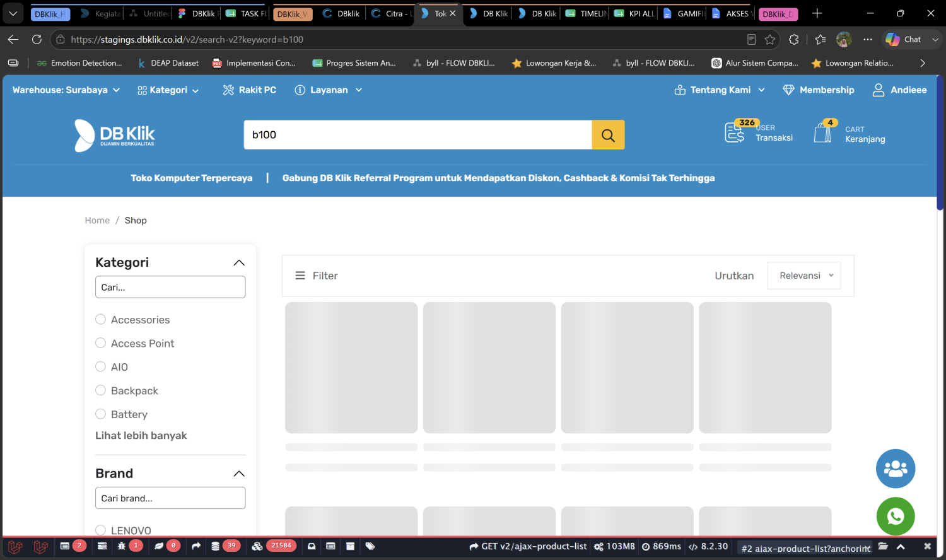Open the debugbar exceptions bug icon

[x=122, y=546]
